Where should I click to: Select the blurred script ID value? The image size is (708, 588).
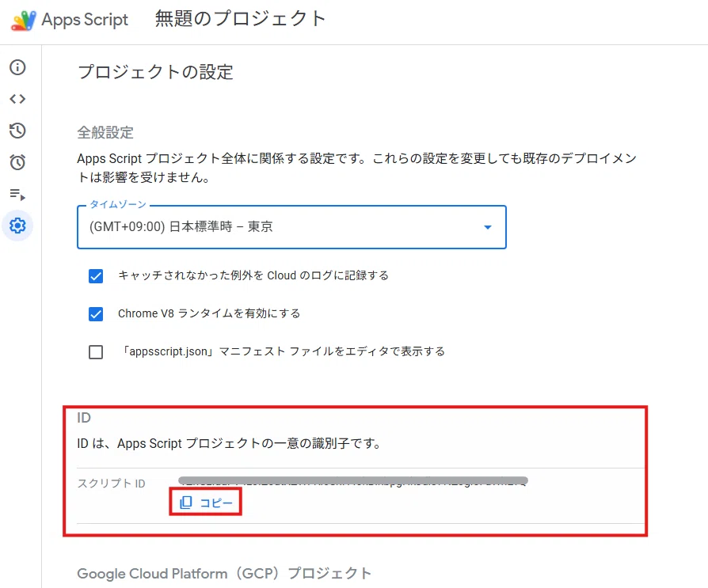353,481
